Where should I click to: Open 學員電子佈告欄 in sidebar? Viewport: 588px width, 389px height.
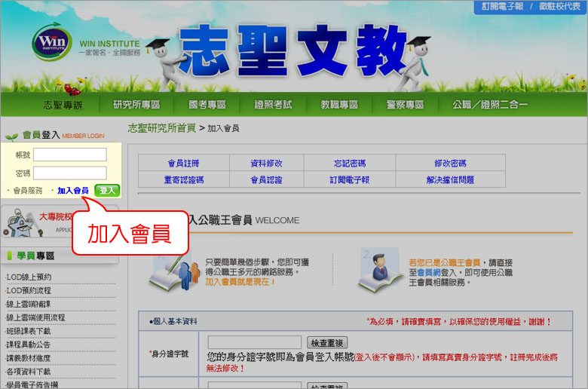(x=32, y=385)
